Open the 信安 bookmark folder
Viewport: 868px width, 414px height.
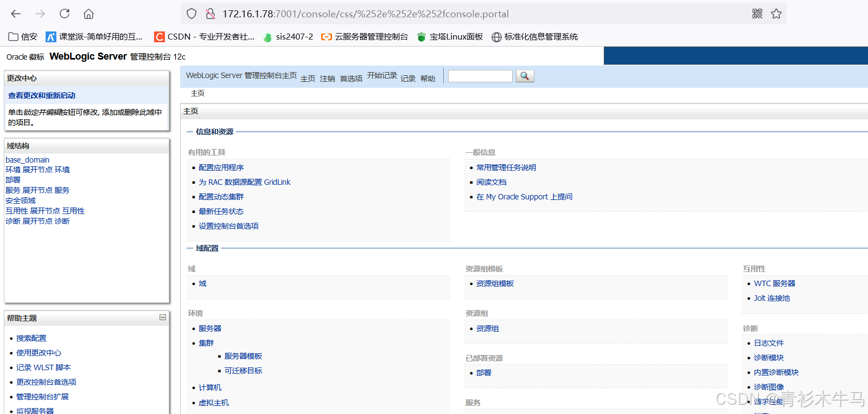pos(23,36)
